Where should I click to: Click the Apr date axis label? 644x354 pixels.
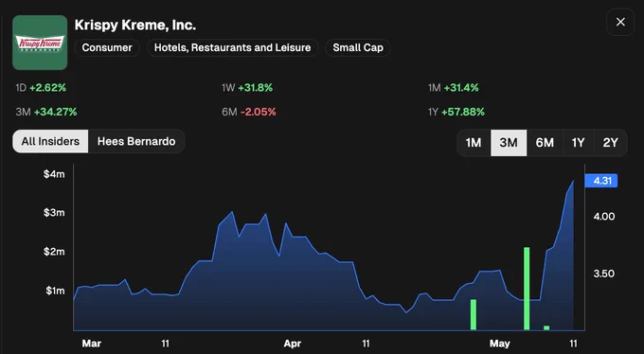click(x=292, y=344)
